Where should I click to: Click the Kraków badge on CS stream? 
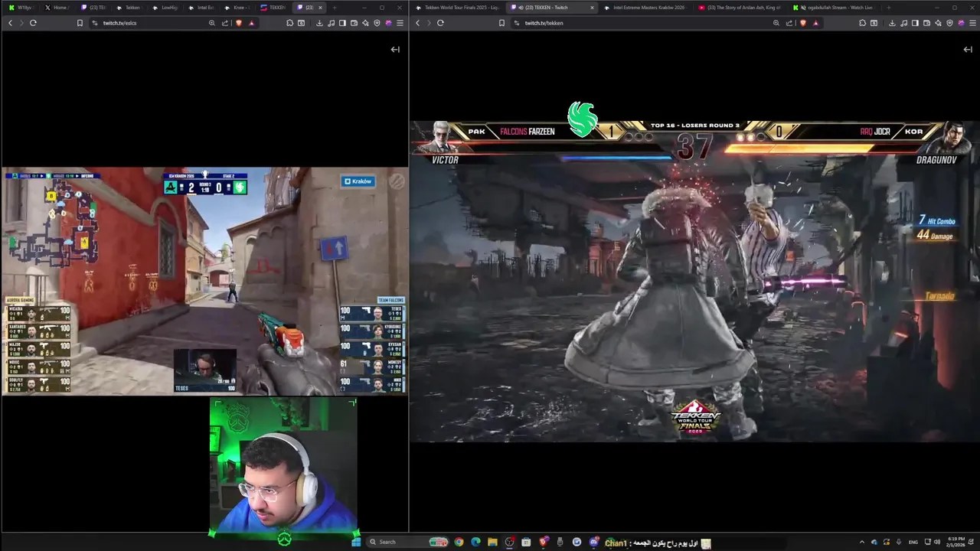tap(358, 181)
